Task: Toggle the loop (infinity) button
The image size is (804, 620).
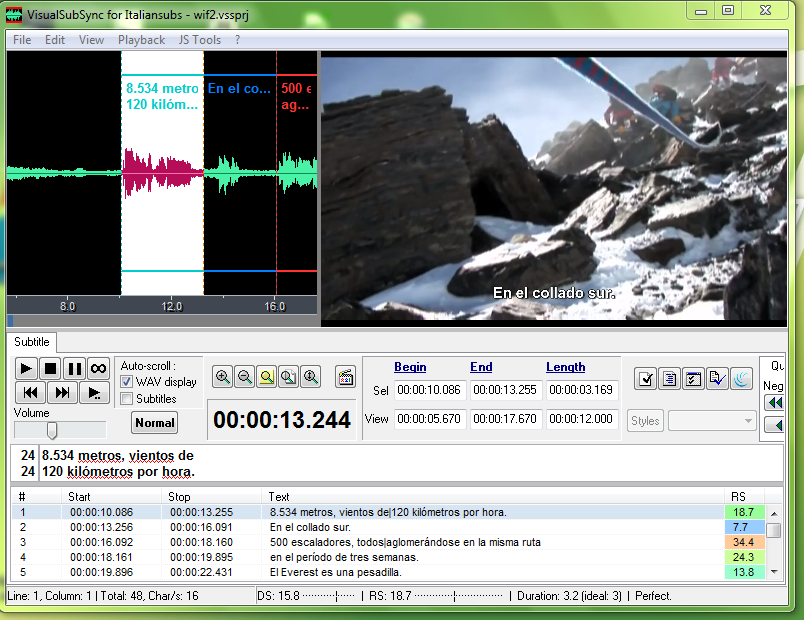Action: tap(98, 369)
